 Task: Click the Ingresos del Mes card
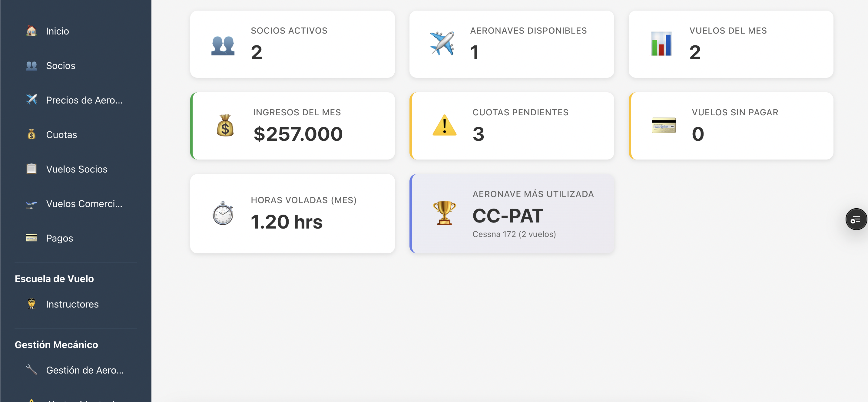pyautogui.click(x=292, y=126)
